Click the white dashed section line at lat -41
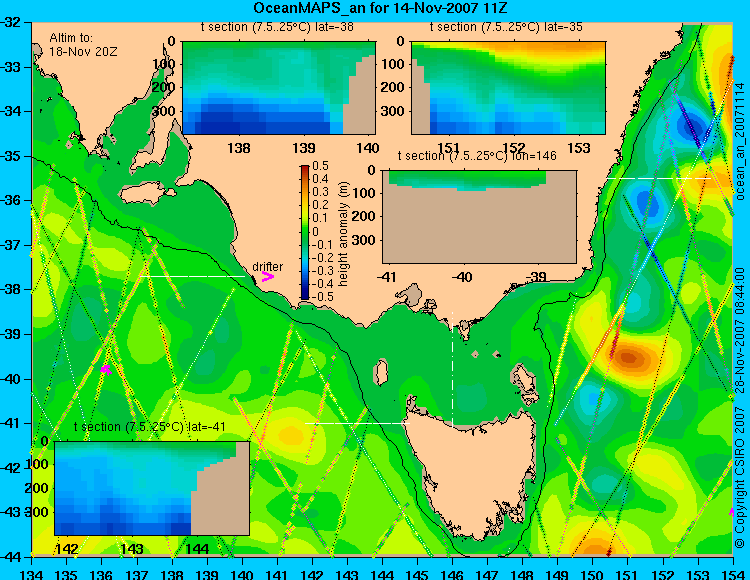Viewport: 750px width, 580px height. 357,423
